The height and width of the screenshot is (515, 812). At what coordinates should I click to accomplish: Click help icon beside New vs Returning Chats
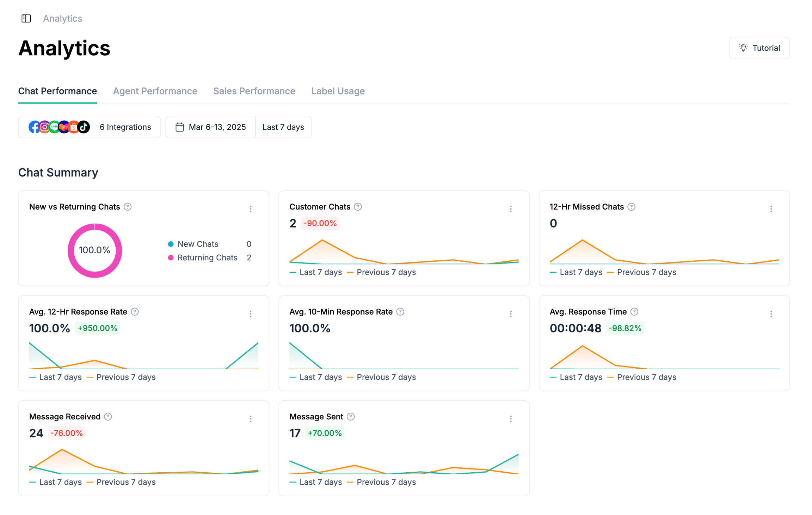pyautogui.click(x=128, y=207)
